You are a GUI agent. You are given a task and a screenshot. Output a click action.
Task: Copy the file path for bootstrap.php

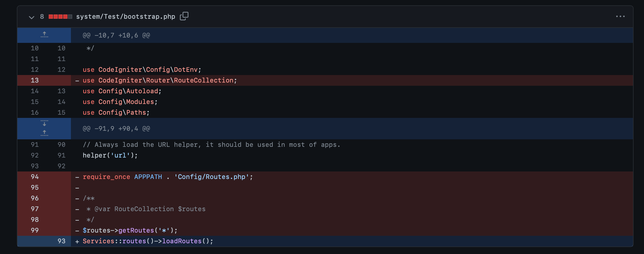184,16
